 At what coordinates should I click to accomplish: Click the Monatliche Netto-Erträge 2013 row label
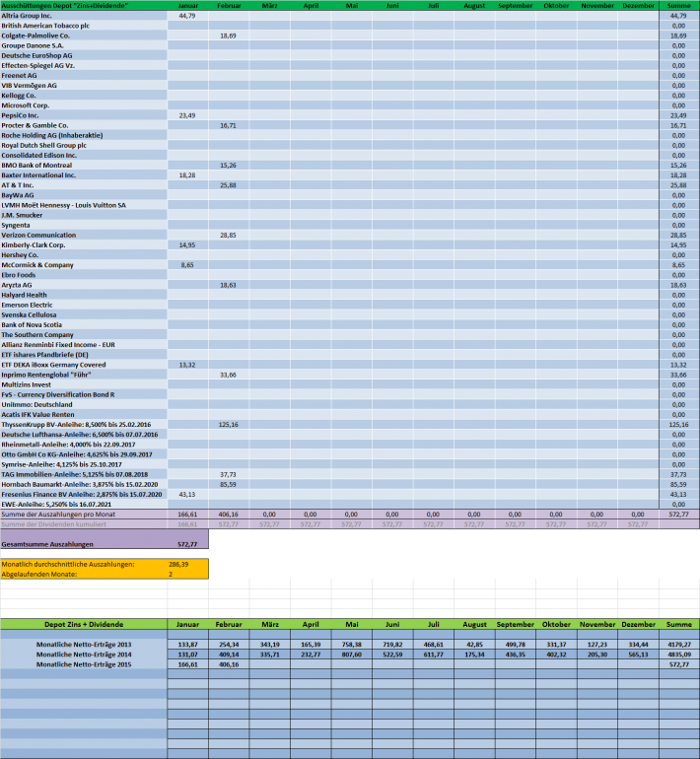click(x=84, y=645)
